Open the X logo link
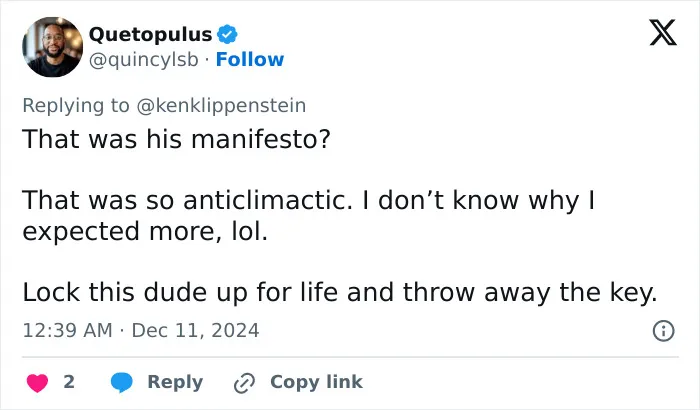This screenshot has height=410, width=700. (x=663, y=33)
